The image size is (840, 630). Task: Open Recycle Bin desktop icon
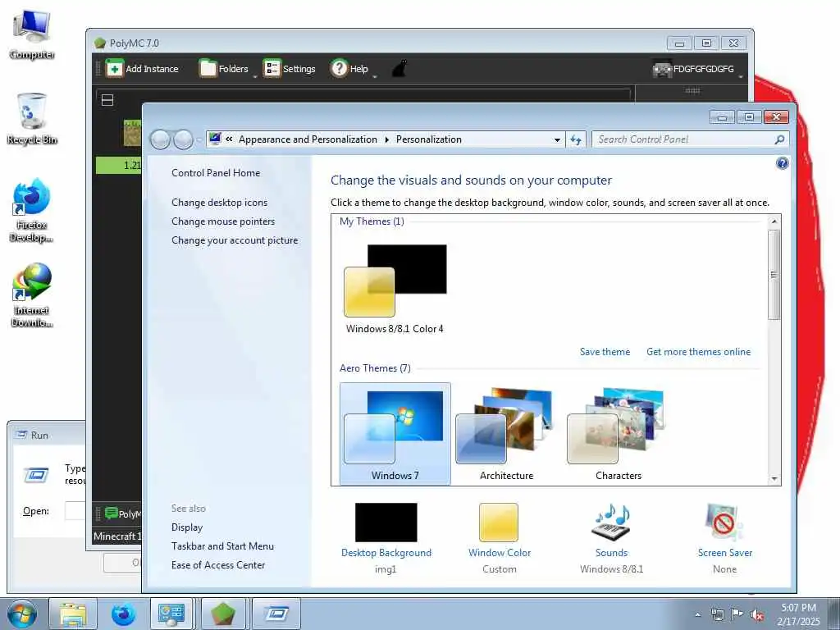point(32,119)
